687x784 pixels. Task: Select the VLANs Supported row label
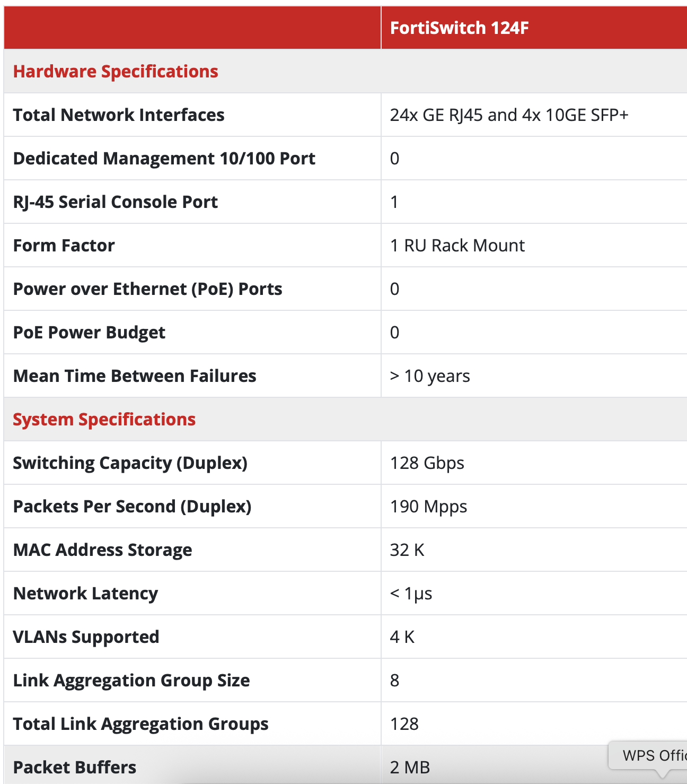(86, 637)
